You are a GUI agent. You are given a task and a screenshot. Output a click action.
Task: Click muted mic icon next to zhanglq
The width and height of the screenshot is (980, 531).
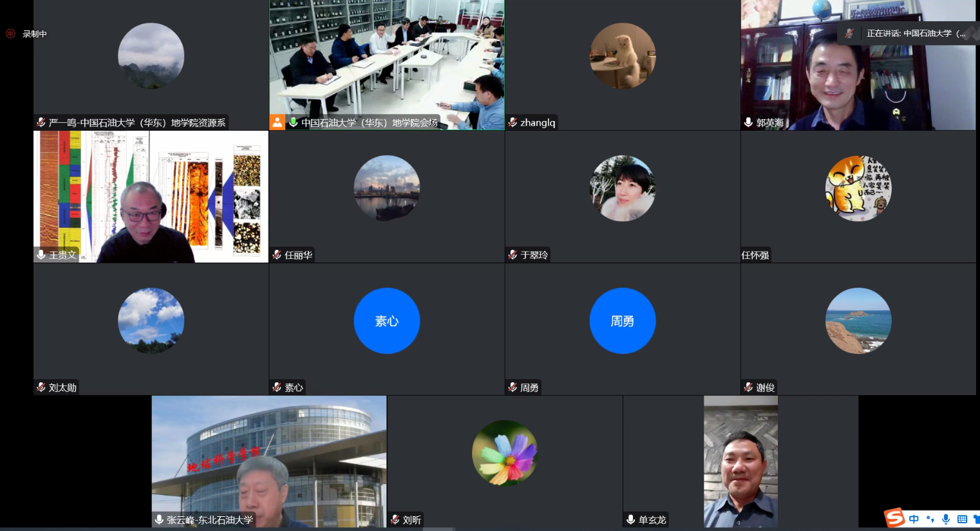(x=513, y=122)
